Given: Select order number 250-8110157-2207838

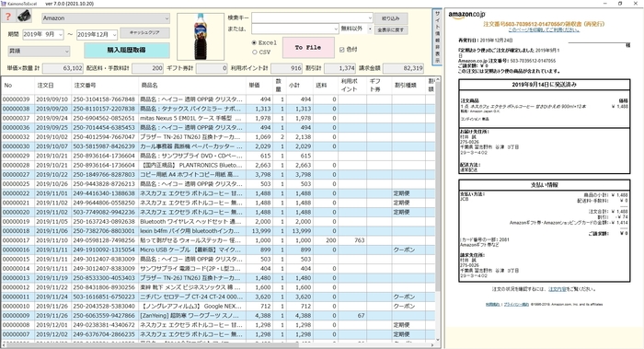Looking at the screenshot, I should [x=104, y=109].
